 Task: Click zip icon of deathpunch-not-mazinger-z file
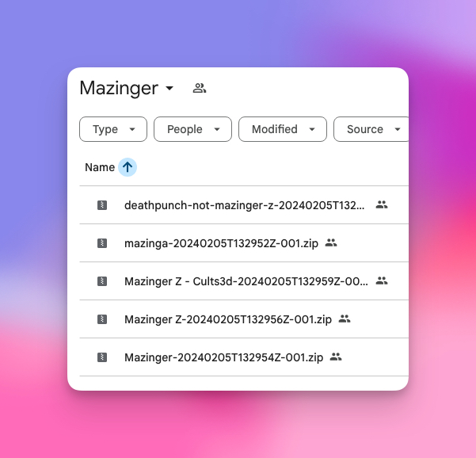click(x=102, y=205)
